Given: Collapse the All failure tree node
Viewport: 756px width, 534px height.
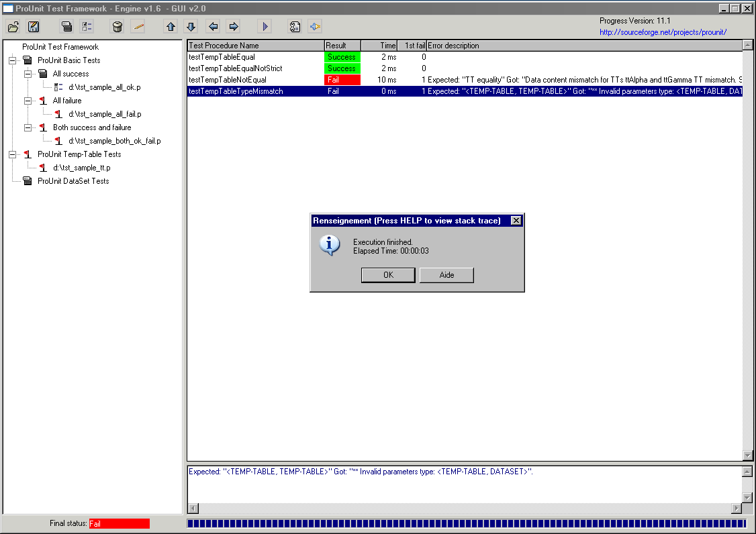Looking at the screenshot, I should point(28,101).
